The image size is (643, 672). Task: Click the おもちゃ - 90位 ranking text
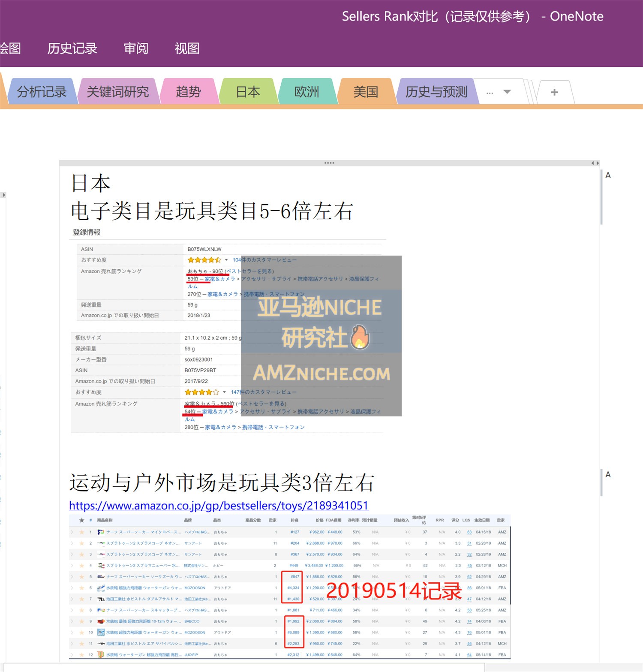(205, 271)
